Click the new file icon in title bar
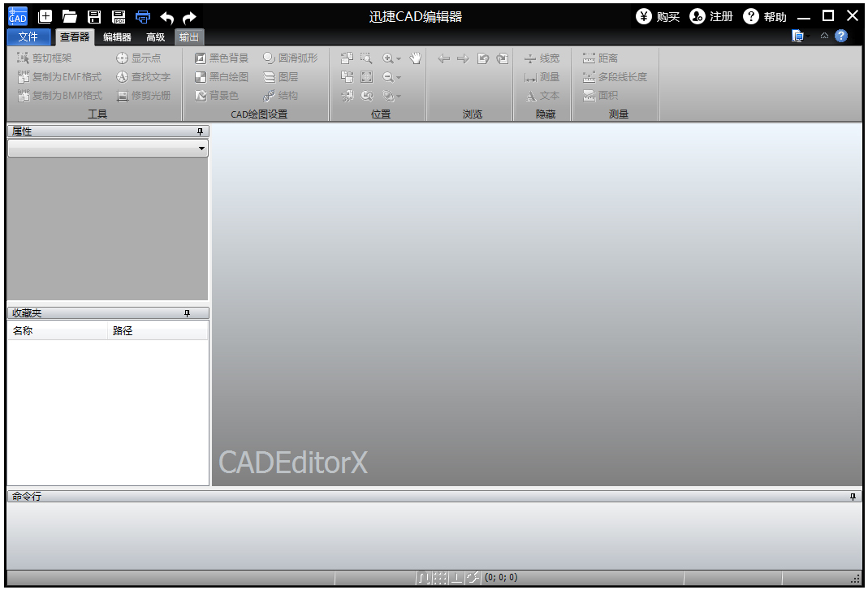This screenshot has height=590, width=868. pyautogui.click(x=45, y=16)
